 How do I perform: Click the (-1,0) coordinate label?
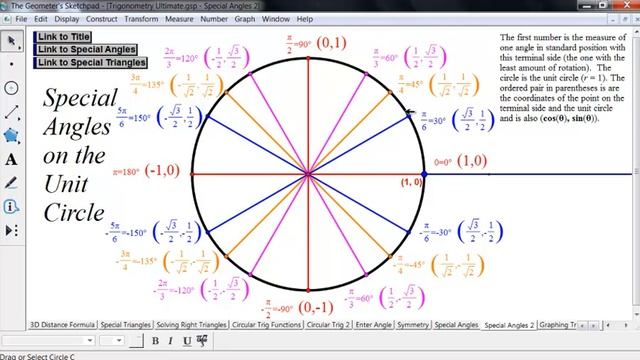coord(162,170)
